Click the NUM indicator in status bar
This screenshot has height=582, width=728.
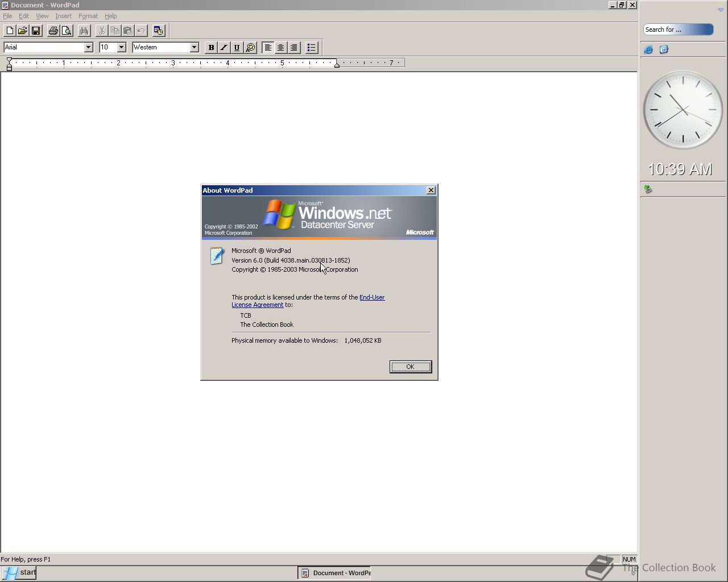[629, 559]
